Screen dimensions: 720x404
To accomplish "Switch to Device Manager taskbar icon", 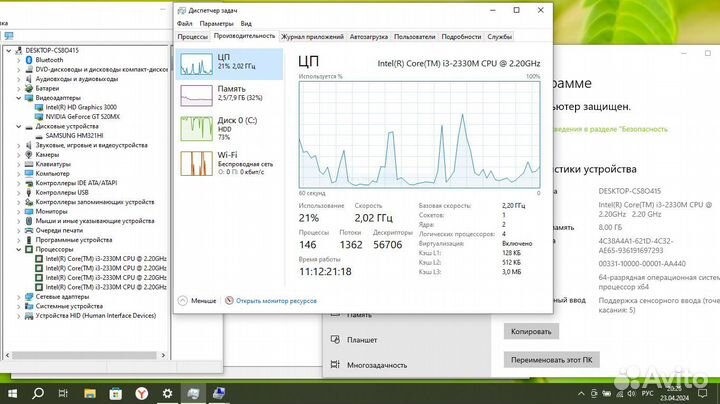I will click(219, 393).
